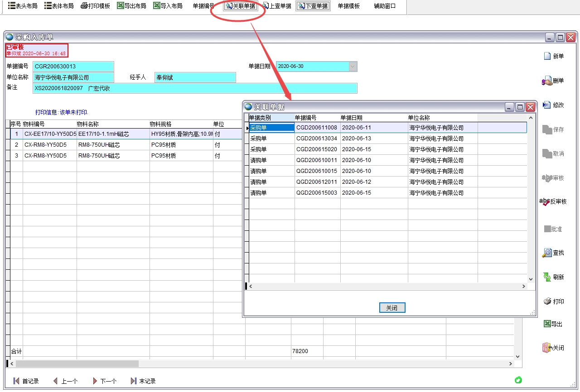Select row with 单据编号 QGD200612011

pyautogui.click(x=316, y=182)
